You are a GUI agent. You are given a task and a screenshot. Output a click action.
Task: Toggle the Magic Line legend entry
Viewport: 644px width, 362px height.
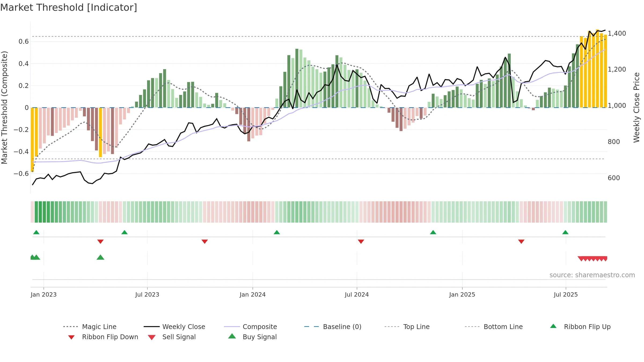pos(90,327)
